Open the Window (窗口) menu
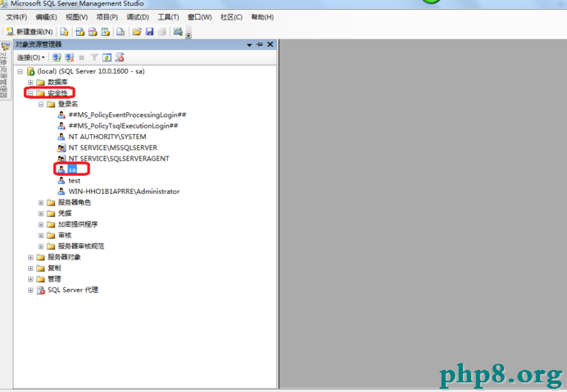 (200, 17)
